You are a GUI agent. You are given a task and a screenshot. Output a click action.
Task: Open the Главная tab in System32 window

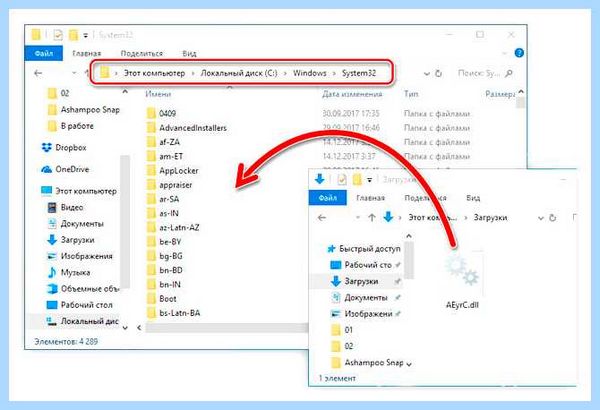coord(86,54)
